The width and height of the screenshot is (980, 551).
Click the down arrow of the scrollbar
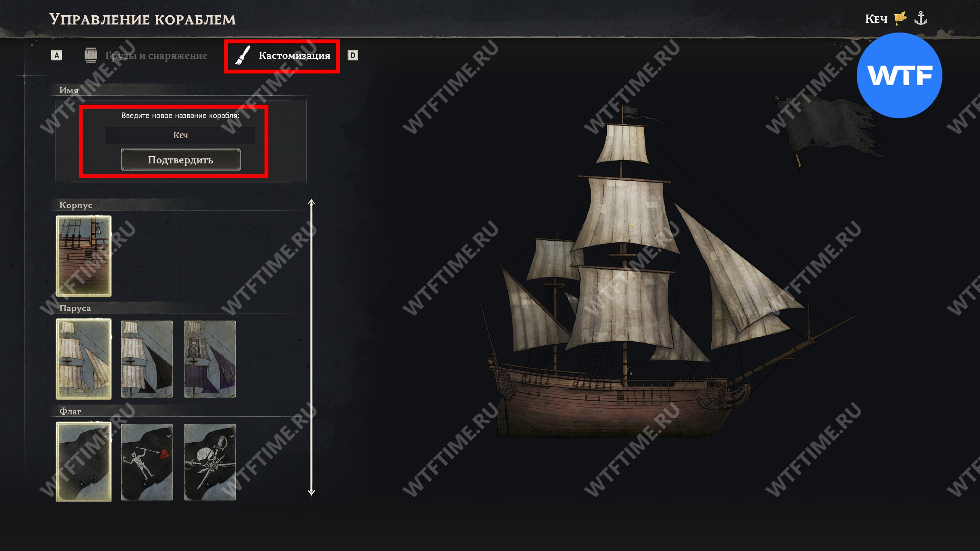coord(311,491)
